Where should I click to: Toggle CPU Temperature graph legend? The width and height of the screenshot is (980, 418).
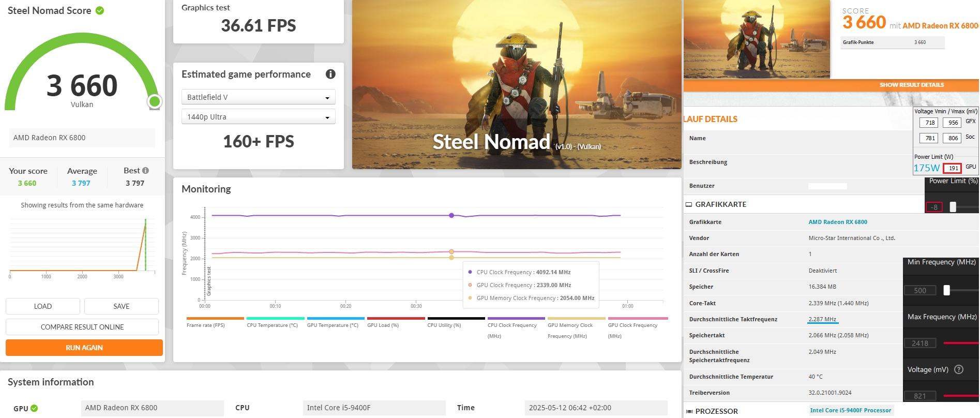coord(275,322)
